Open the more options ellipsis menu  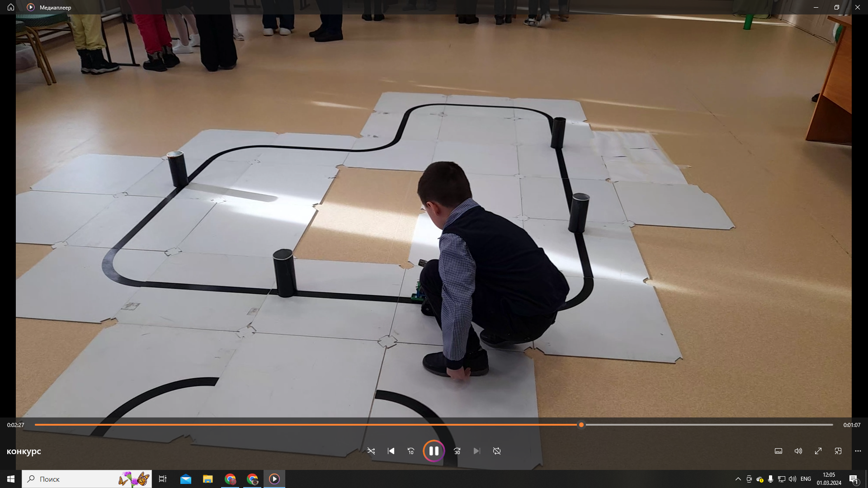coord(858,451)
